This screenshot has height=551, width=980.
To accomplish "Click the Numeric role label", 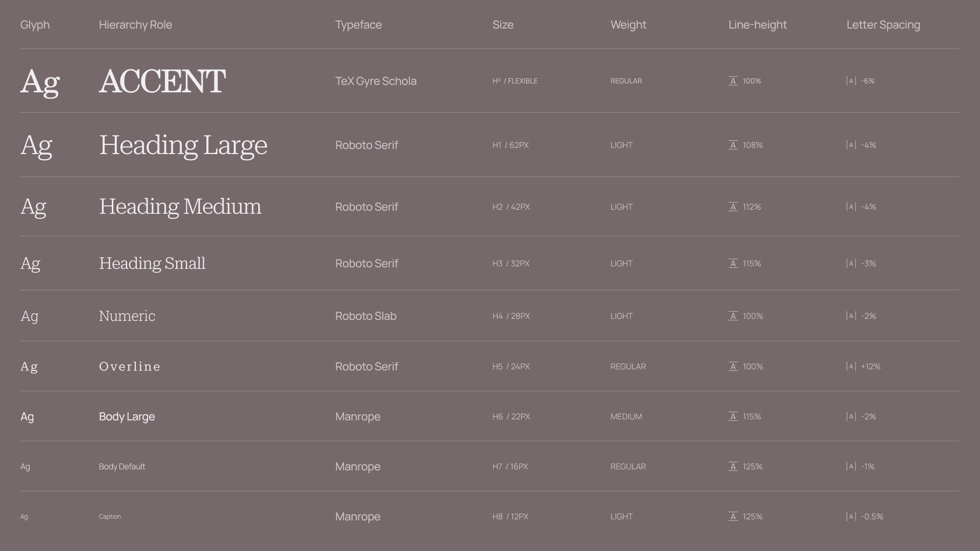I will [x=127, y=316].
